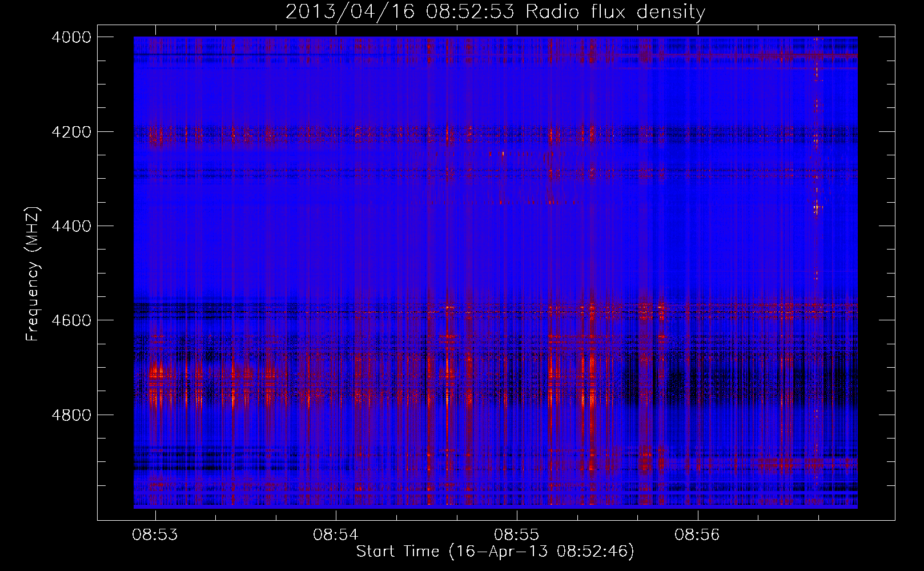Click the 08:56 time tick label

(x=697, y=534)
